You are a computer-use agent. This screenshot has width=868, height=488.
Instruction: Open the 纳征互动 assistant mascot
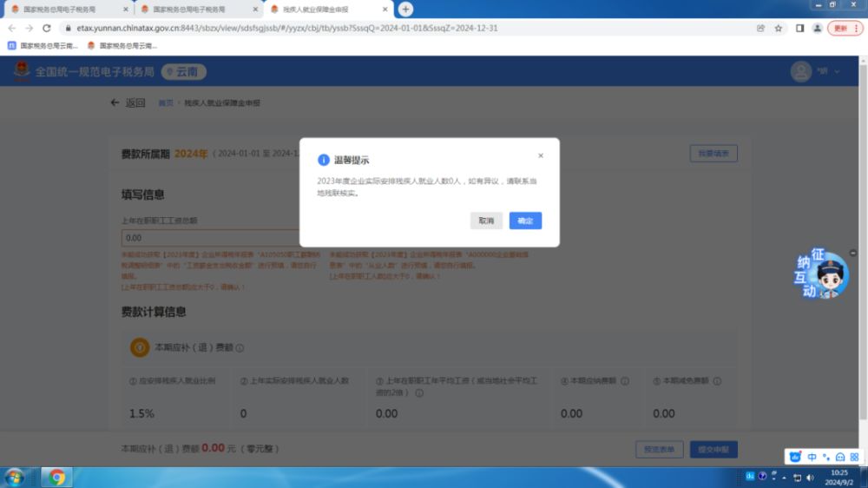[820, 275]
